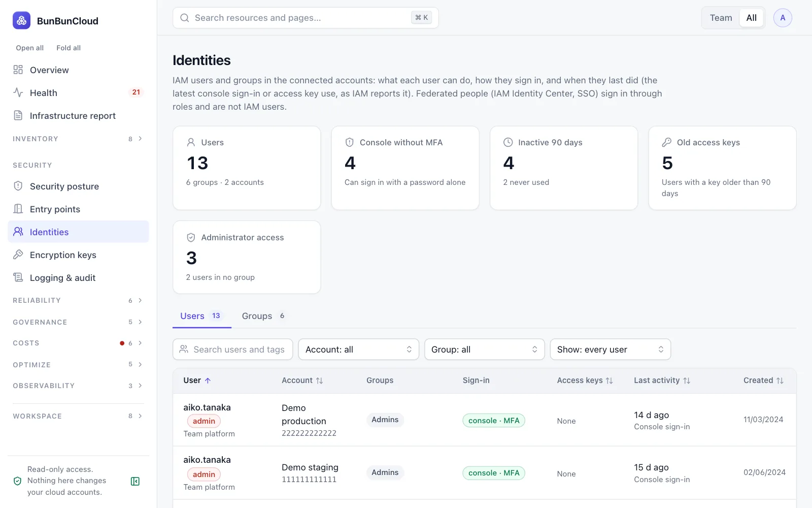The width and height of the screenshot is (812, 508).
Task: Focus the Search users and tags field
Action: point(233,350)
